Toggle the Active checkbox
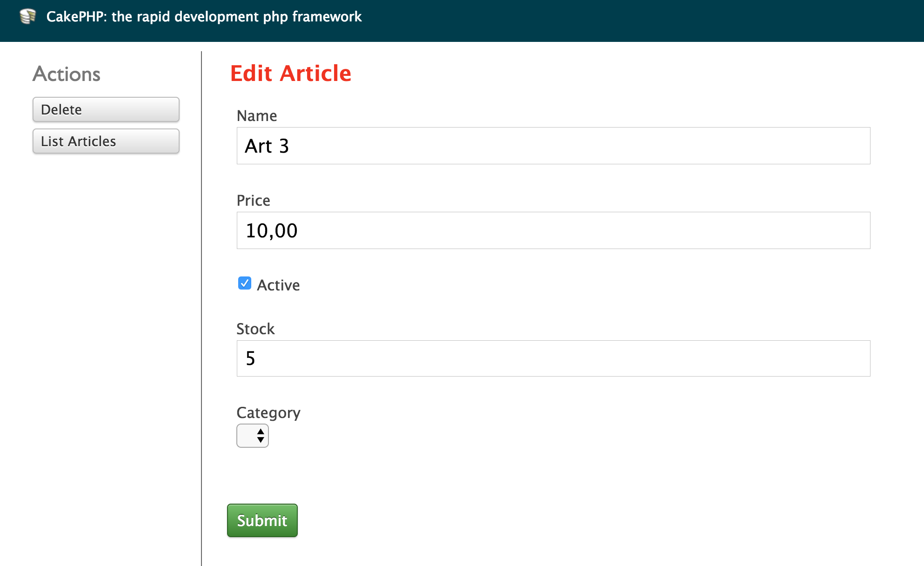Image resolution: width=924 pixels, height=566 pixels. point(245,283)
